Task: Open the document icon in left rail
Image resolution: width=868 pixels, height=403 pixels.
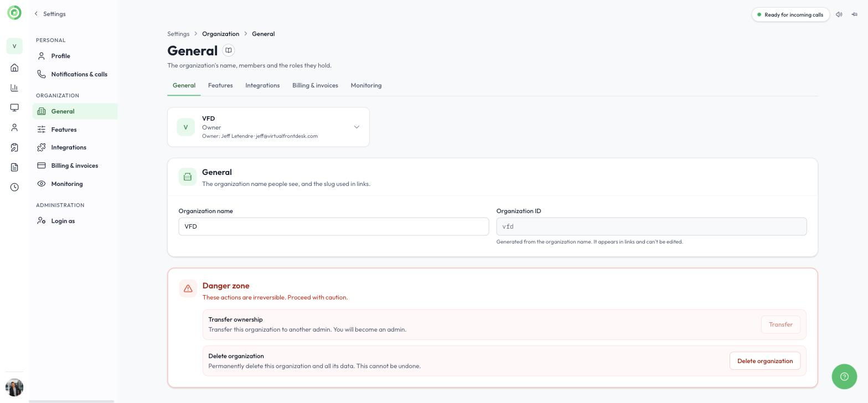Action: [14, 167]
